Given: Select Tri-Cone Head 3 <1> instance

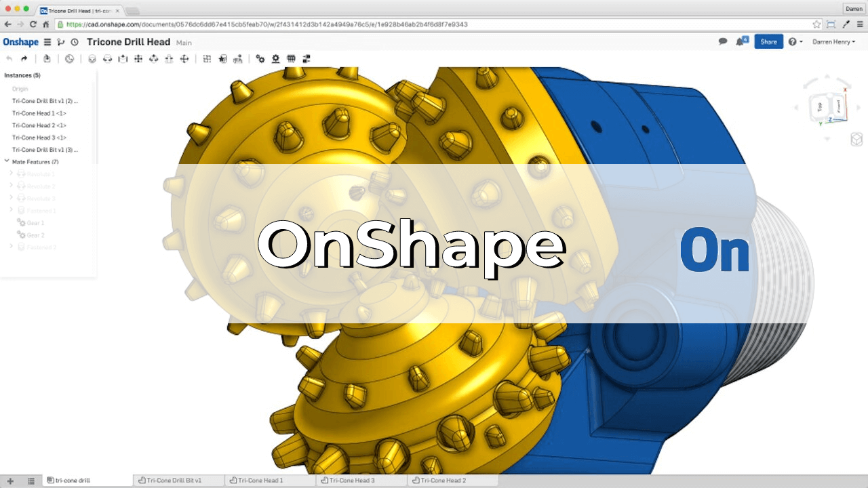Looking at the screenshot, I should pyautogui.click(x=39, y=138).
